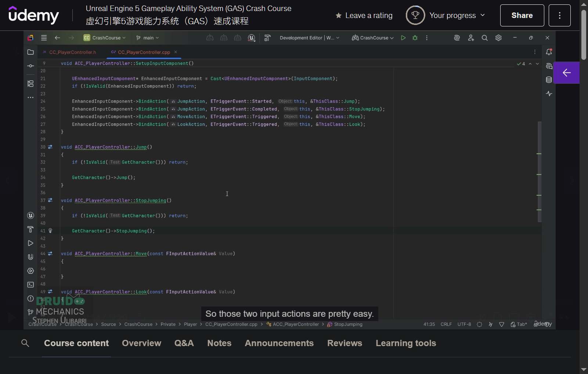Open the Announcements tab
Screen dimensions: 588x374
(279, 343)
